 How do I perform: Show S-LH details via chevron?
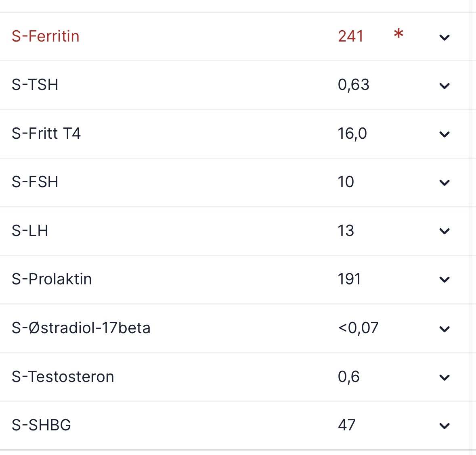click(445, 231)
